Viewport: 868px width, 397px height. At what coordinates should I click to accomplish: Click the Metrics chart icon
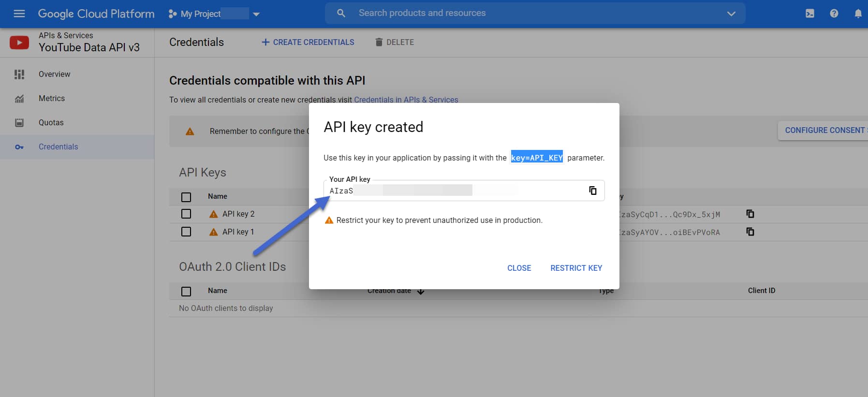[19, 99]
